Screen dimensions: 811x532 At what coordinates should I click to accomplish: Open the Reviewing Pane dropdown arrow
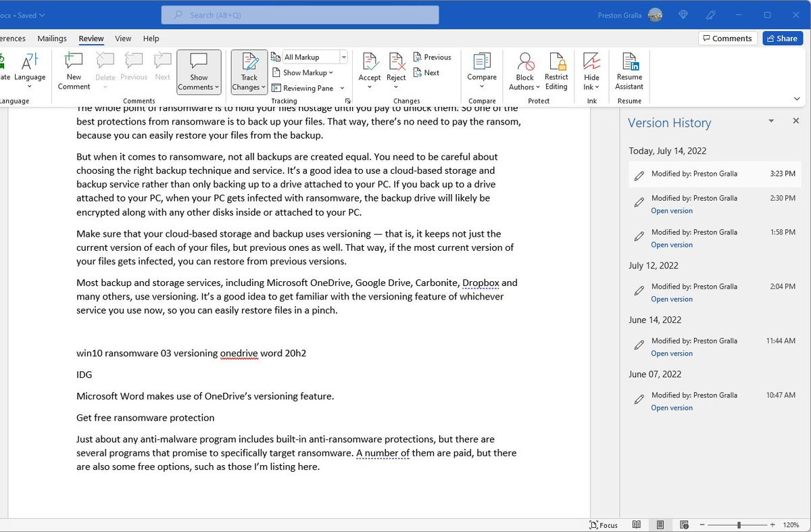pos(342,88)
